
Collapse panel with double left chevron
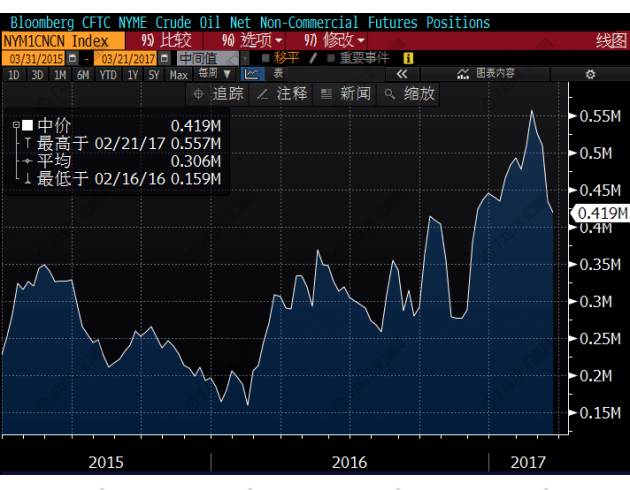[x=402, y=74]
